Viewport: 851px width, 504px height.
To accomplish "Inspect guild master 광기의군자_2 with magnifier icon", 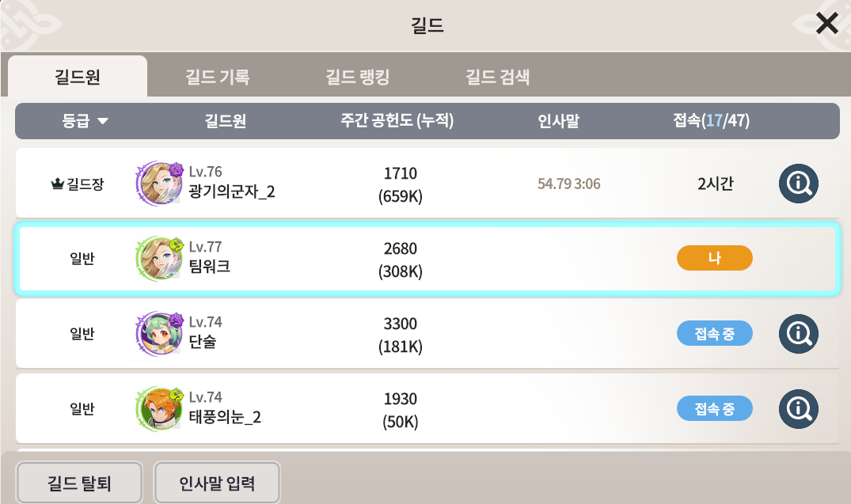I will coord(798,184).
